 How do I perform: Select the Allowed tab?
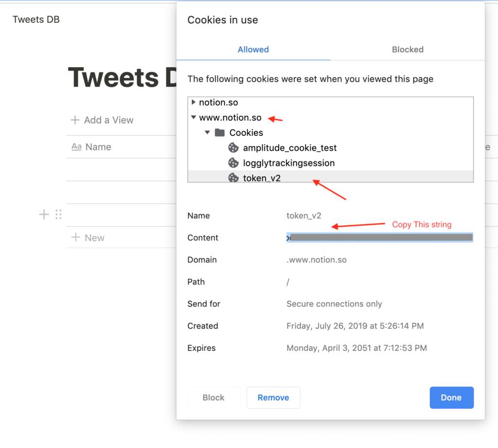point(253,50)
